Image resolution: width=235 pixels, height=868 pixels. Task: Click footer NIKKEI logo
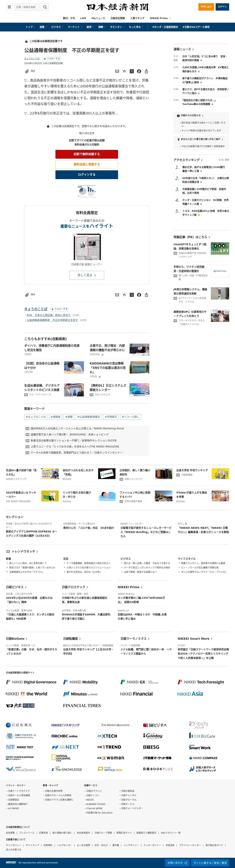pos(11,863)
